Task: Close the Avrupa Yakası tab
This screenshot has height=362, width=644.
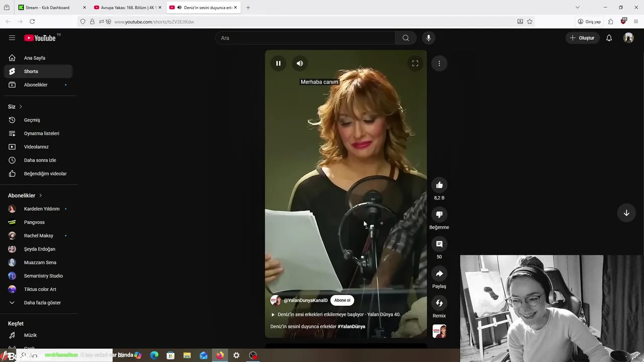Action: click(160, 8)
